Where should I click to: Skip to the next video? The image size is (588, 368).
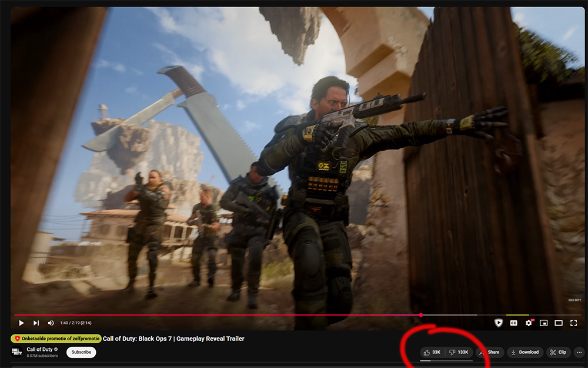(36, 323)
